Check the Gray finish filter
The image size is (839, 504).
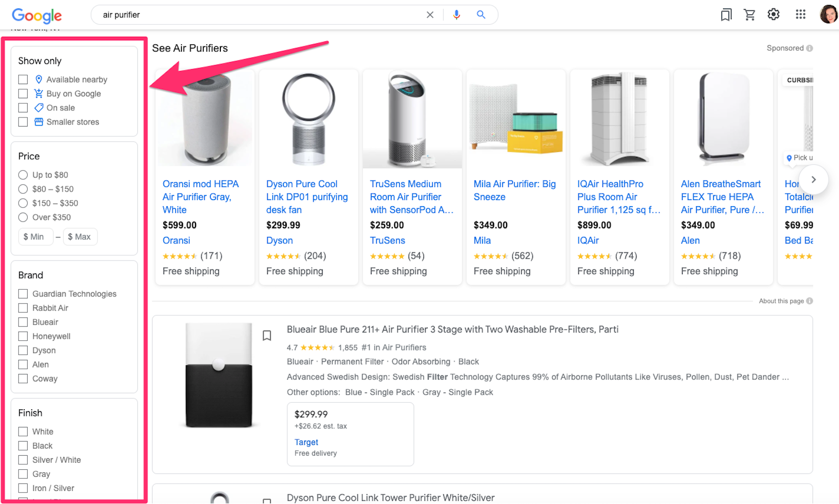click(x=23, y=474)
